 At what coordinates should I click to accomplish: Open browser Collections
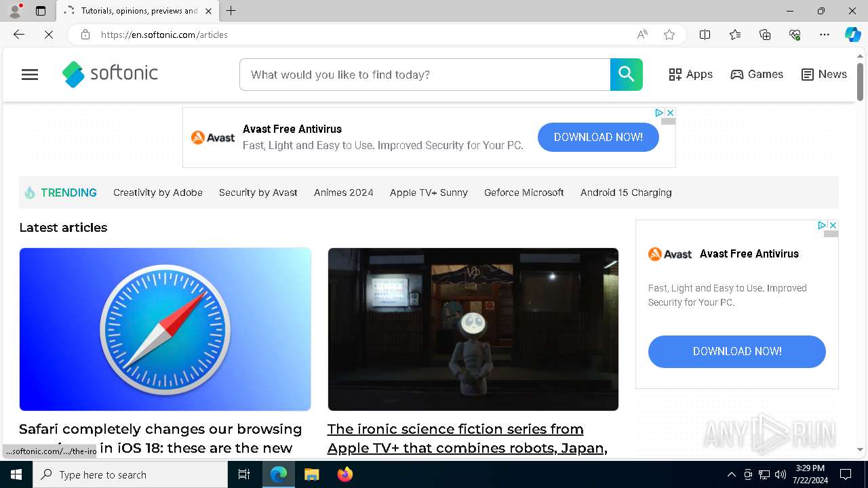coord(765,35)
